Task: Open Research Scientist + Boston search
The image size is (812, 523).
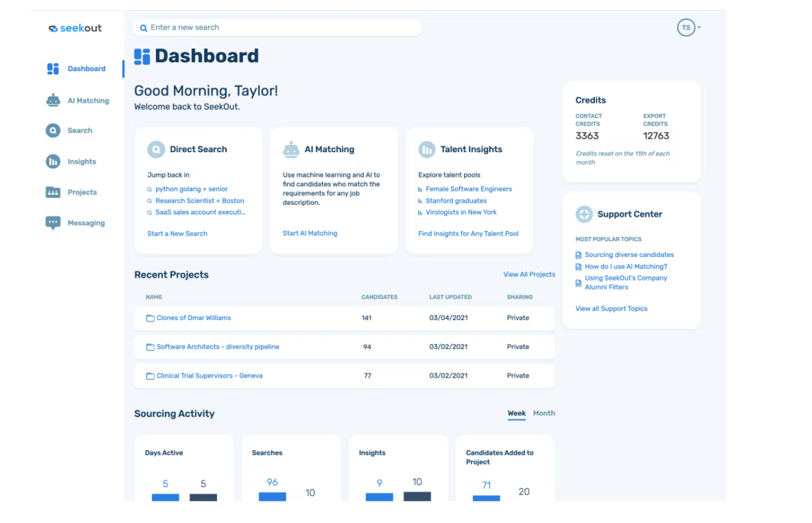Action: pos(200,201)
